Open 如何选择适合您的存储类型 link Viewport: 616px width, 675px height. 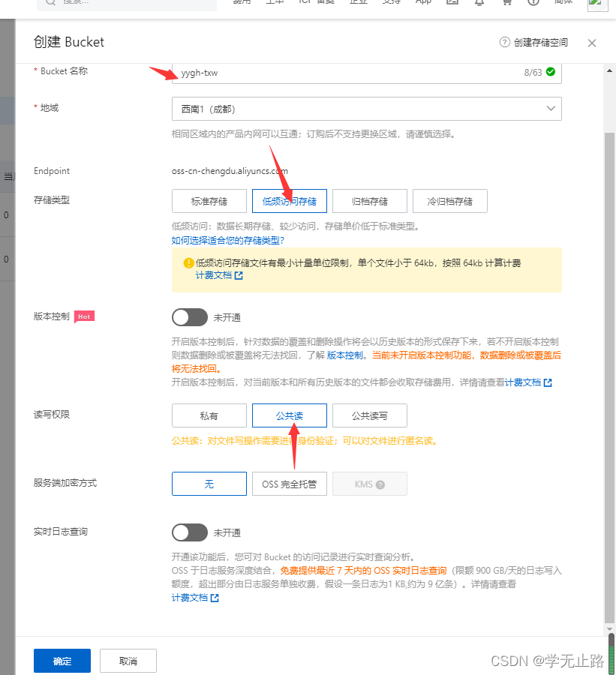228,240
